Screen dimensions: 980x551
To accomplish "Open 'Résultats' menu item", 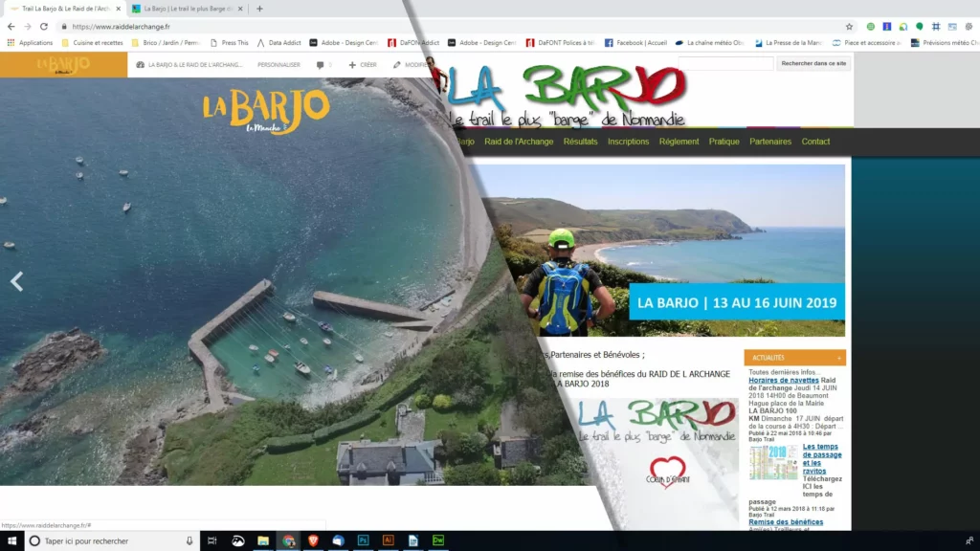I will (x=580, y=142).
